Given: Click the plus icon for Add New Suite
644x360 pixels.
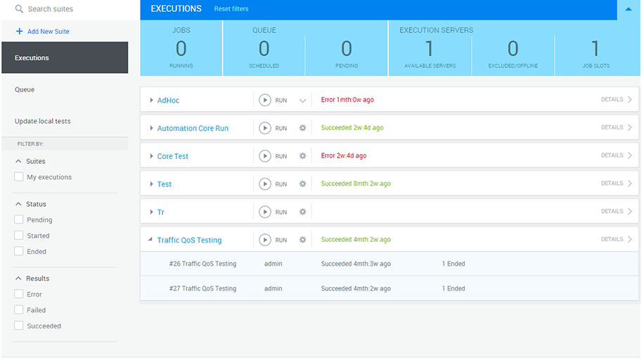Looking at the screenshot, I should (20, 32).
